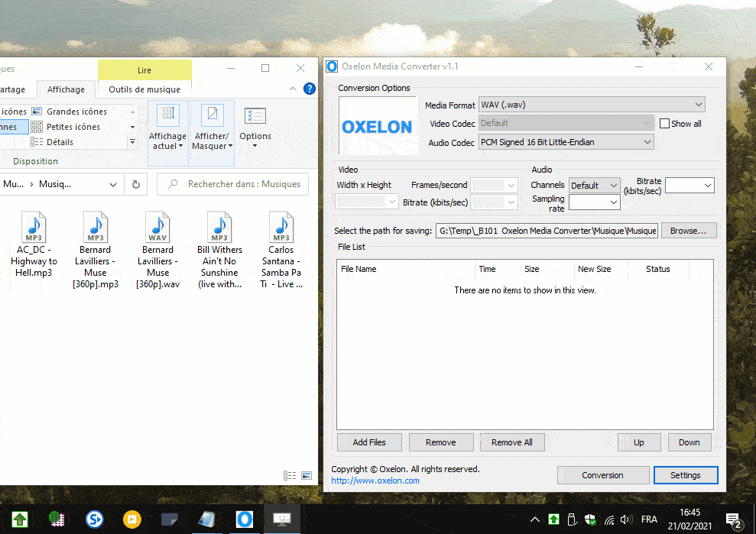Click the Add Files button
The image size is (756, 534).
coord(369,442)
